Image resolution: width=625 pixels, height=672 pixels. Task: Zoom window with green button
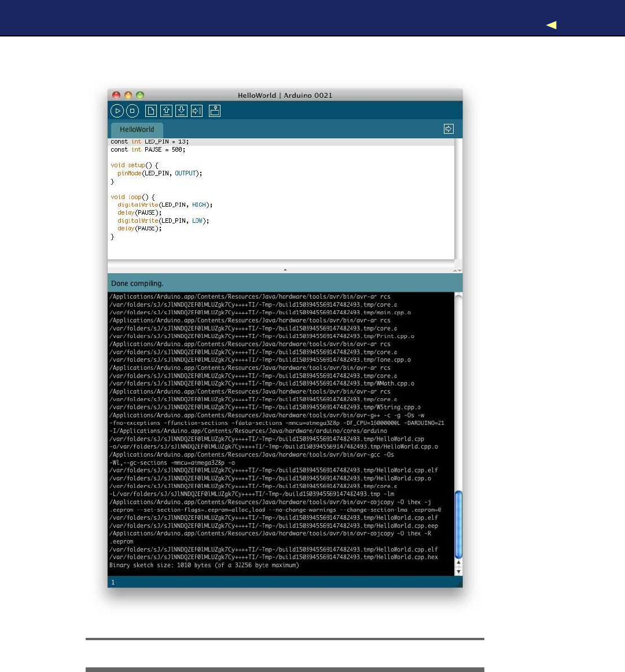click(x=140, y=95)
